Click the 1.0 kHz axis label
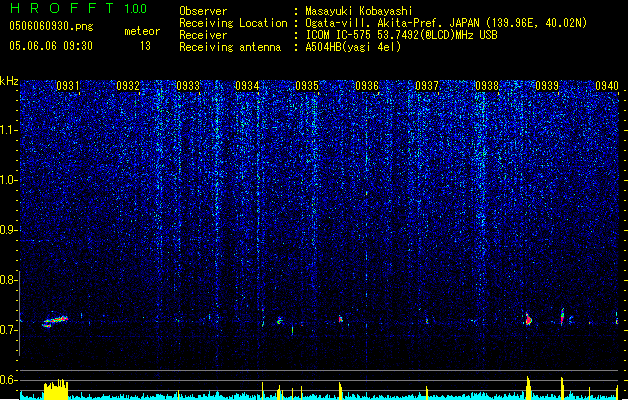Image resolution: width=629 pixels, height=400 pixels. click(x=8, y=180)
